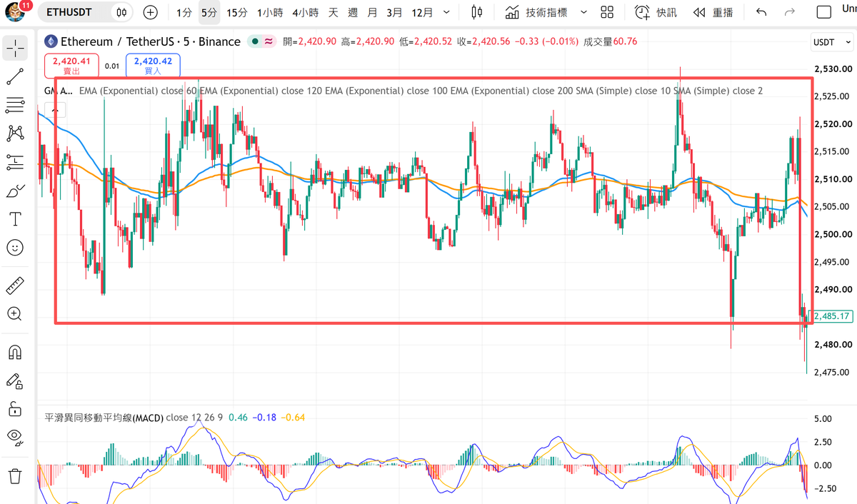Click the green market status dot
The height and width of the screenshot is (504, 857).
[254, 41]
